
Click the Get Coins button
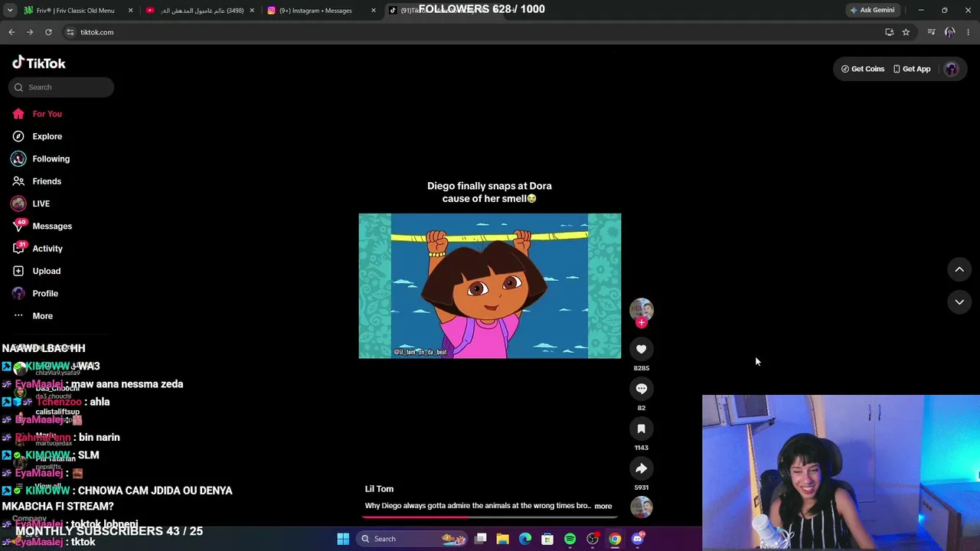[x=862, y=69]
